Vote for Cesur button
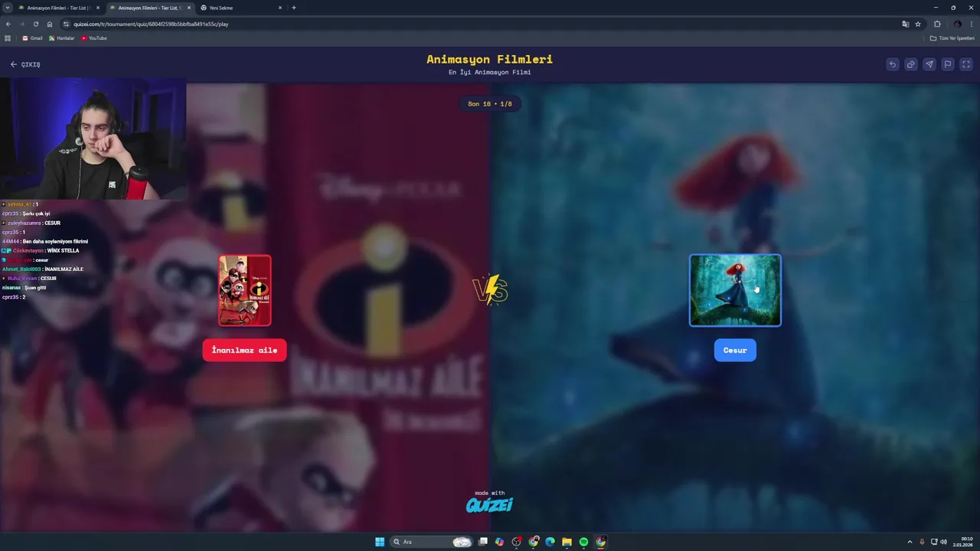Image resolution: width=980 pixels, height=551 pixels. 735,350
